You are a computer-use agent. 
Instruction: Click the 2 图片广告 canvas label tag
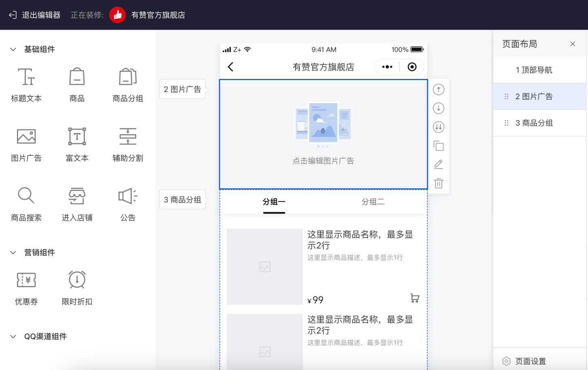click(183, 89)
